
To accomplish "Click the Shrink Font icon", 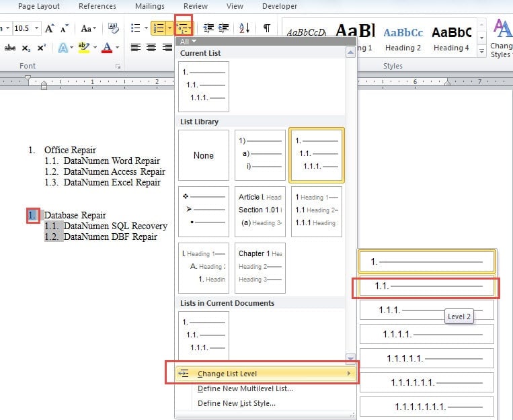I will click(x=64, y=28).
